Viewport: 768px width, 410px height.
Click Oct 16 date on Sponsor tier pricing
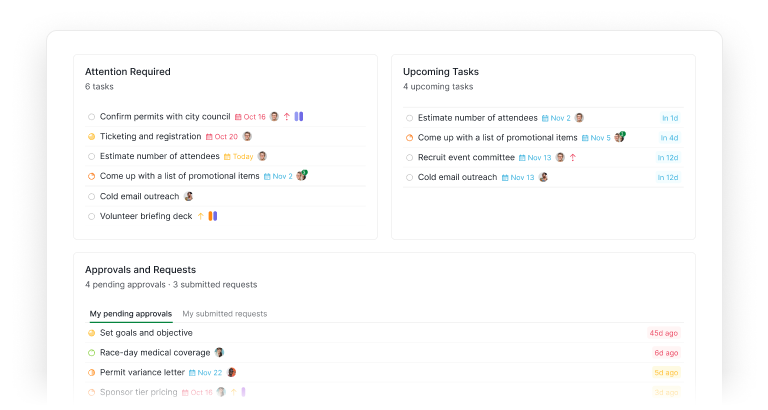pos(197,392)
